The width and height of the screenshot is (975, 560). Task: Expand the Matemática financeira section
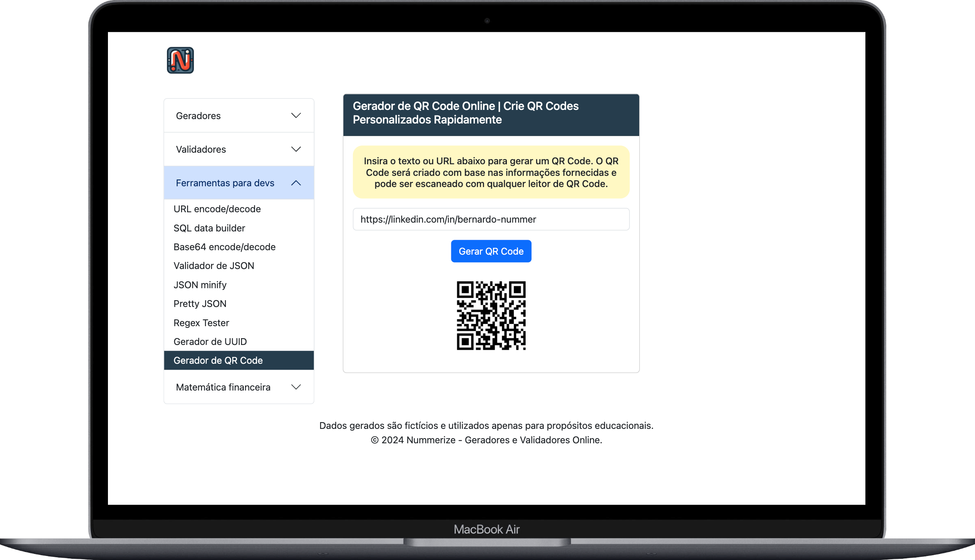click(239, 387)
